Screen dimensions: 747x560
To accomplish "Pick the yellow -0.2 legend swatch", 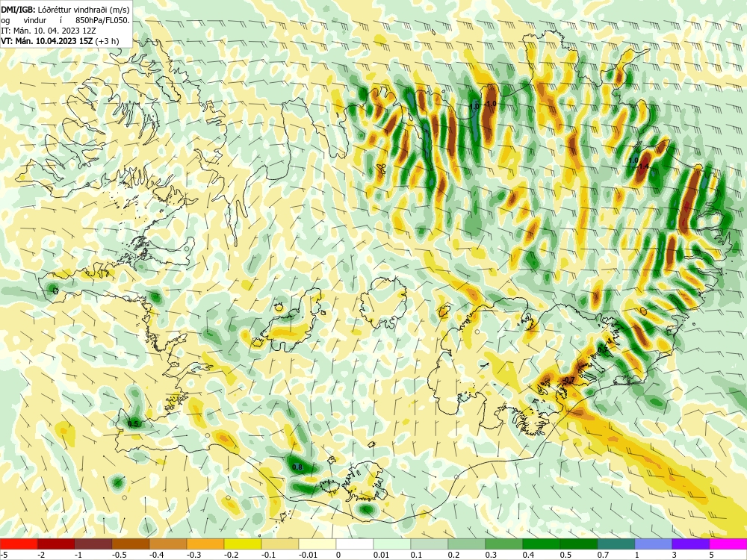I will click(x=243, y=544).
